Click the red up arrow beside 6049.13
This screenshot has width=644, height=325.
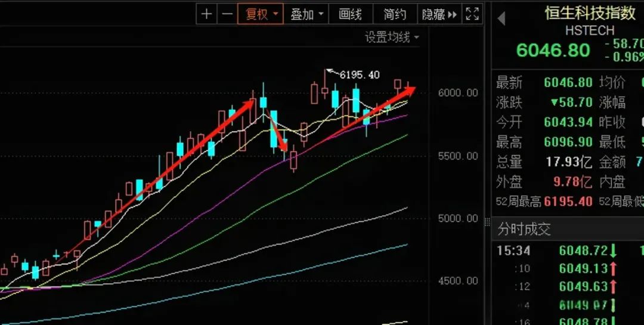(613, 269)
